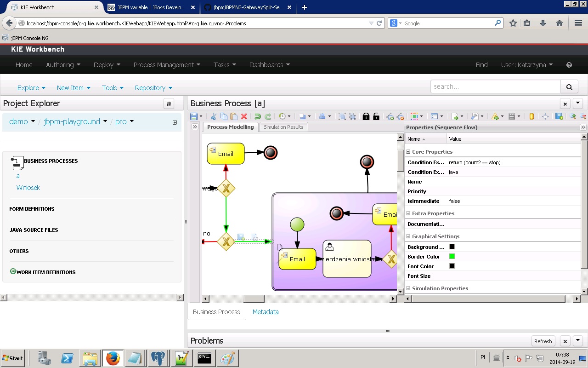Unlock elements with open padlock icon
Image resolution: width=588 pixels, height=368 pixels.
pyautogui.click(x=376, y=116)
